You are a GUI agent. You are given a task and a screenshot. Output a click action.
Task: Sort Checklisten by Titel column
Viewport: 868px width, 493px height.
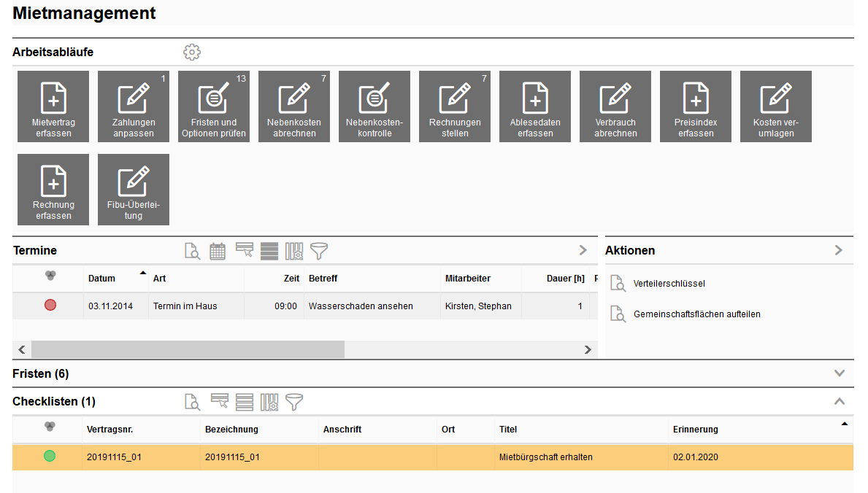(507, 430)
